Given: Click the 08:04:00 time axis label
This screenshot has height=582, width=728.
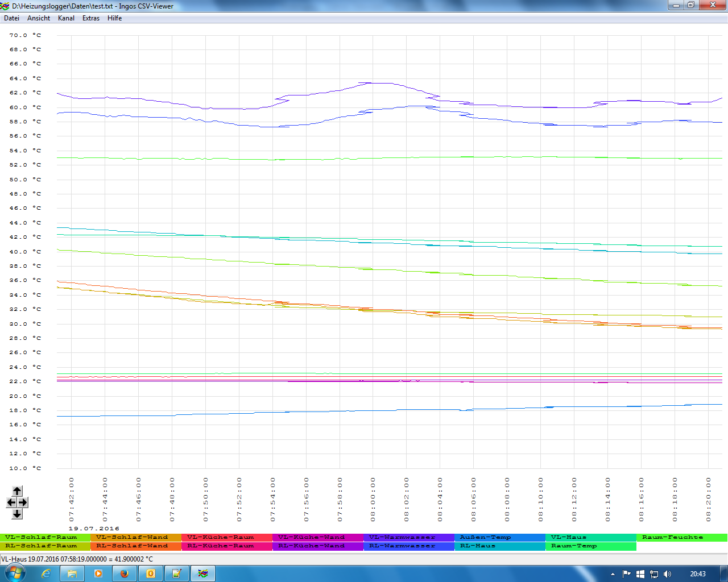Looking at the screenshot, I should point(440,500).
